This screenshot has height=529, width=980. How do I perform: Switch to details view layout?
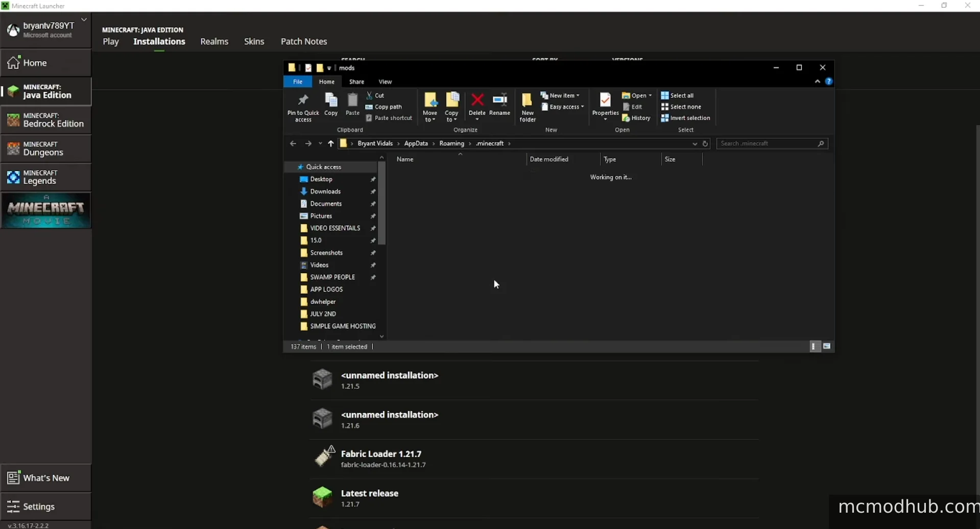click(x=814, y=346)
